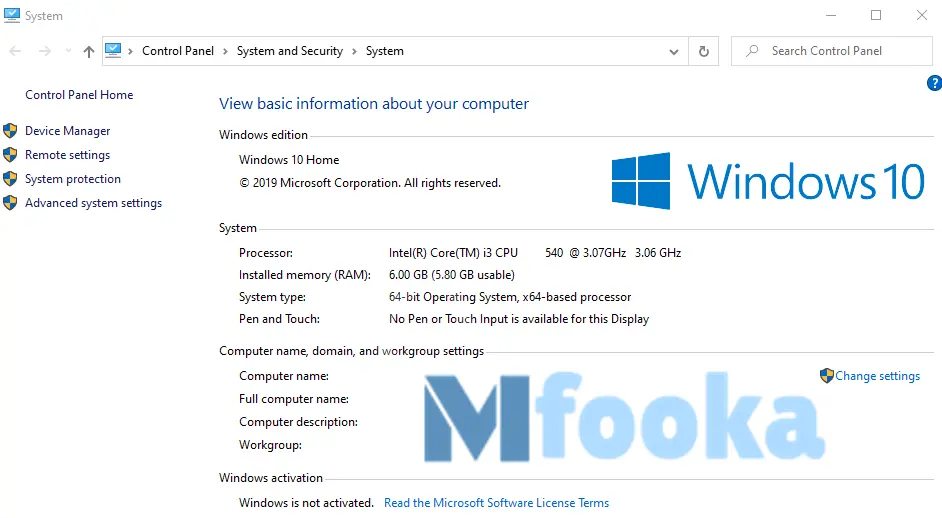Viewport: 942px width, 518px height.
Task: Click the Processor: label
Action: (266, 253)
